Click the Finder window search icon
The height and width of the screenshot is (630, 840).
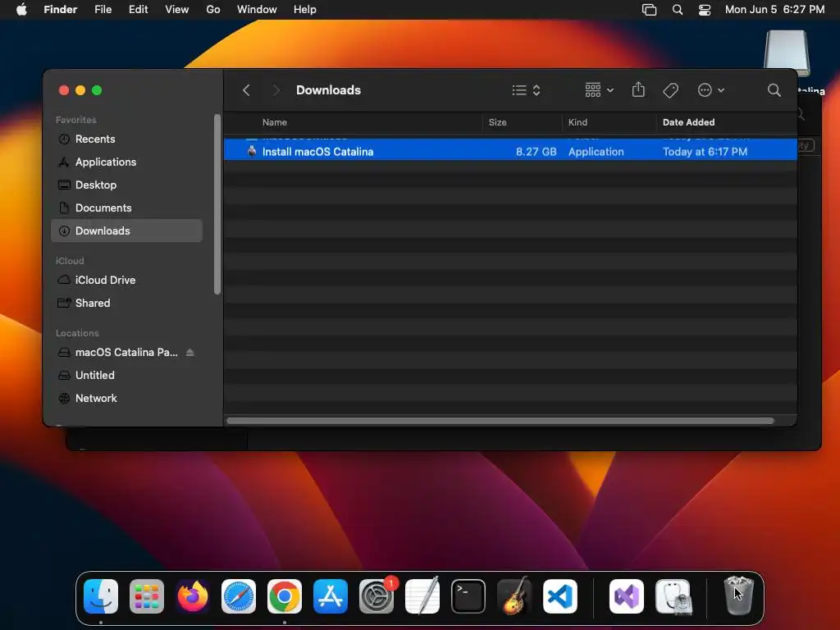pos(774,90)
